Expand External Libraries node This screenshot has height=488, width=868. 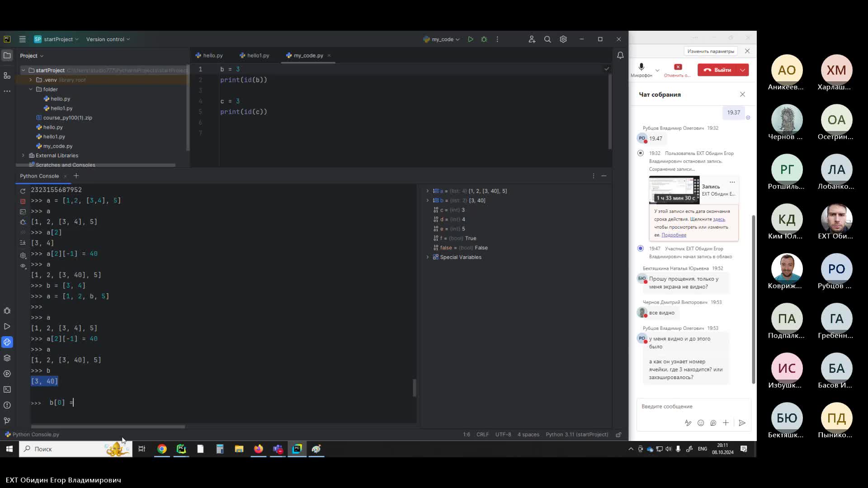pos(23,155)
